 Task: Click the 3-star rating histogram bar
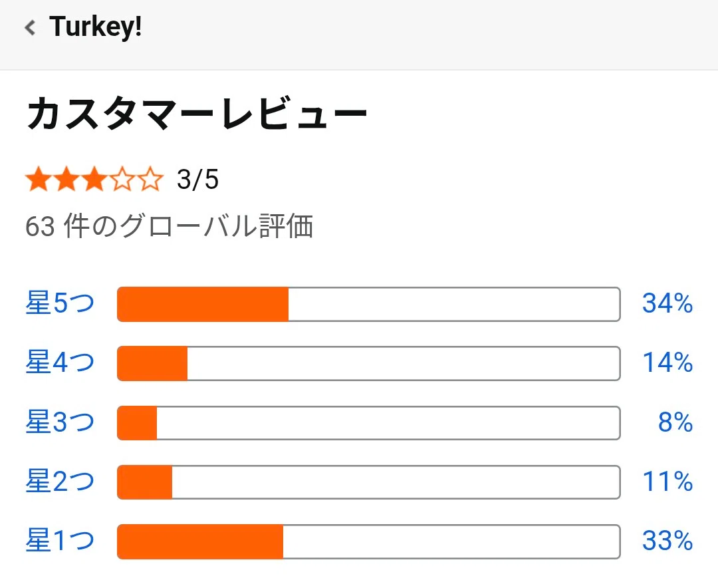368,422
